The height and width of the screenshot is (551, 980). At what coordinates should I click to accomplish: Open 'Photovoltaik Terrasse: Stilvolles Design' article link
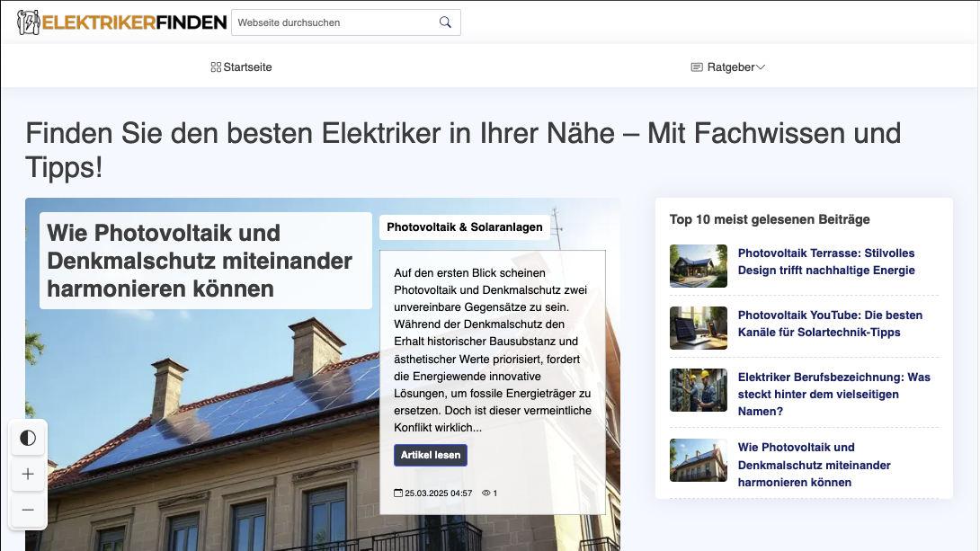826,262
